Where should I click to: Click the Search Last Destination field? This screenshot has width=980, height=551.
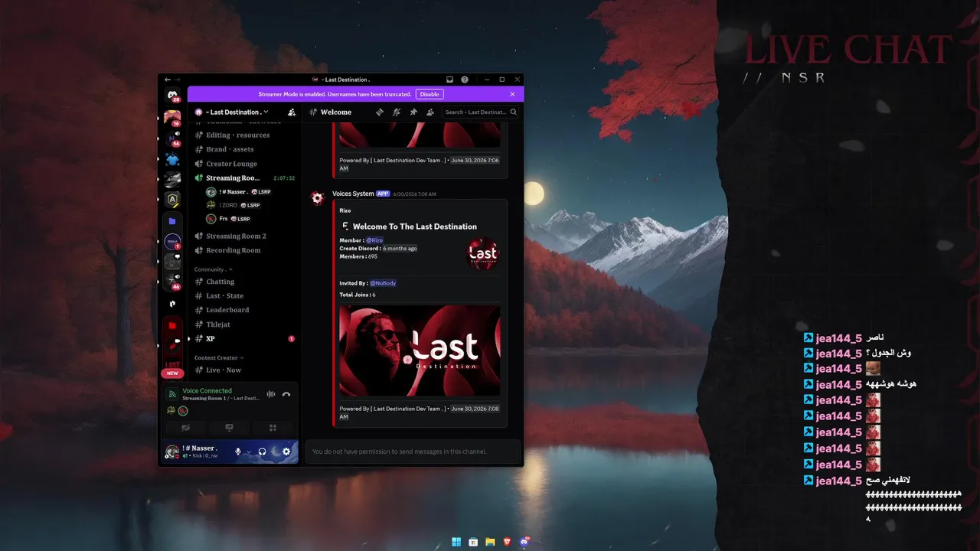pos(481,112)
